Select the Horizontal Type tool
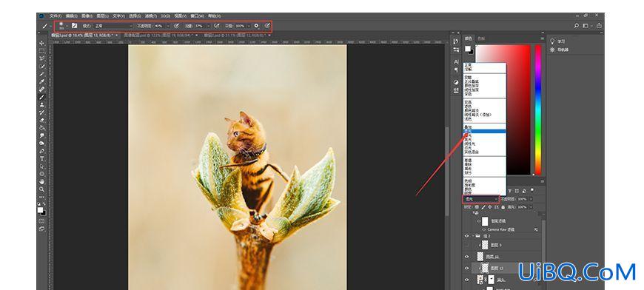Viewport: 644px width, 290px height. click(42, 159)
